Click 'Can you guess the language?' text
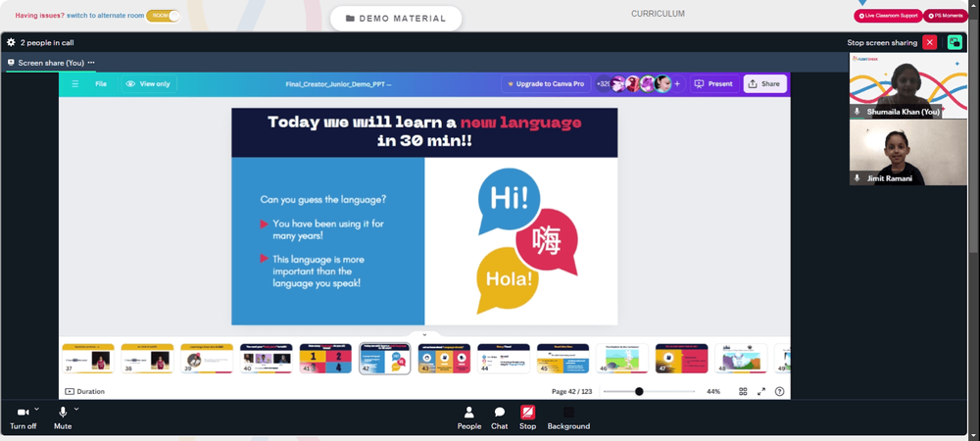The height and width of the screenshot is (441, 980). pos(323,200)
